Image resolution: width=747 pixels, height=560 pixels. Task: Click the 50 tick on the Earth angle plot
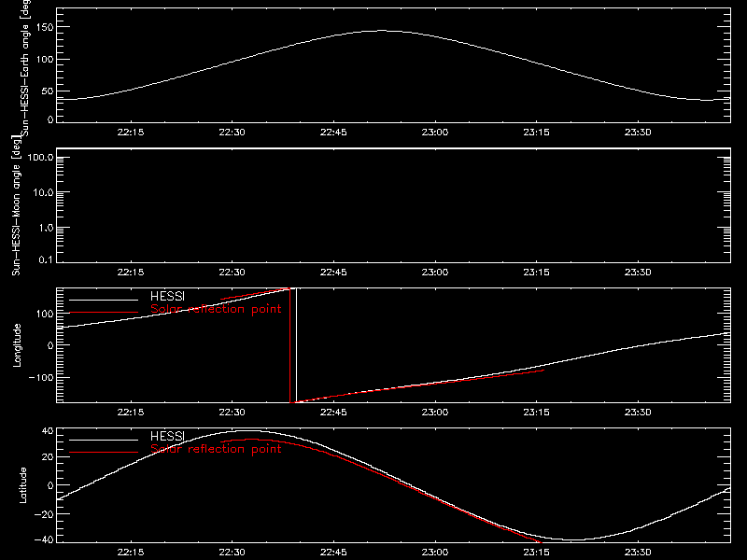[48, 91]
